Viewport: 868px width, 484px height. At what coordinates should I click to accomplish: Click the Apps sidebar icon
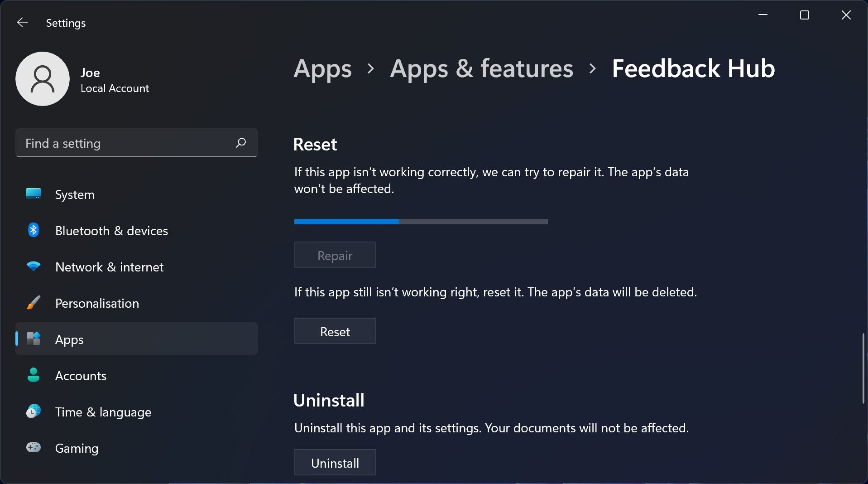pos(34,339)
